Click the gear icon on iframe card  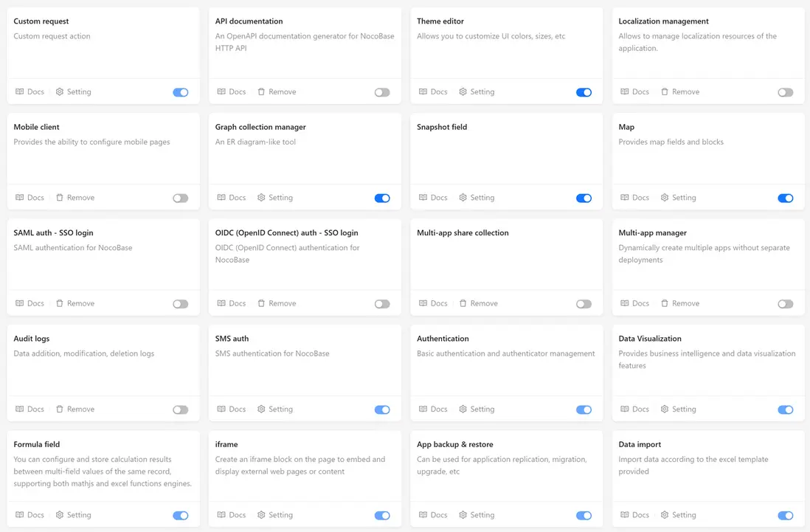point(261,515)
